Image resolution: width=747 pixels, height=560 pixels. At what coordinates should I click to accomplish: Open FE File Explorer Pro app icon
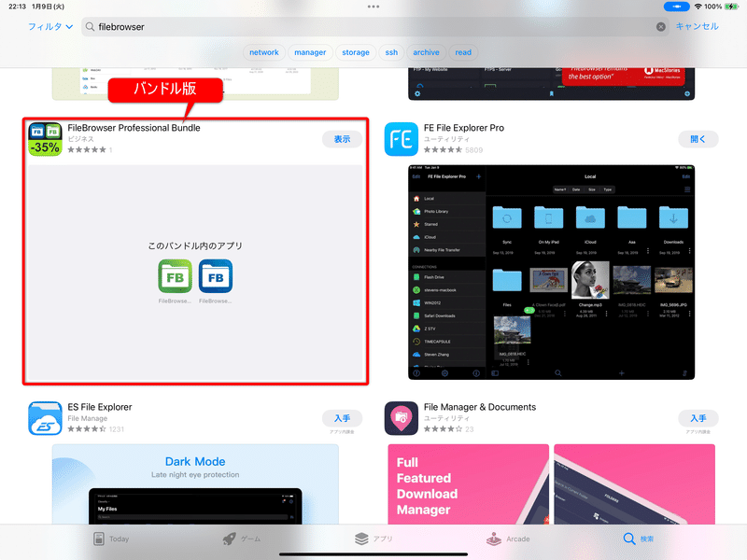[x=402, y=139]
